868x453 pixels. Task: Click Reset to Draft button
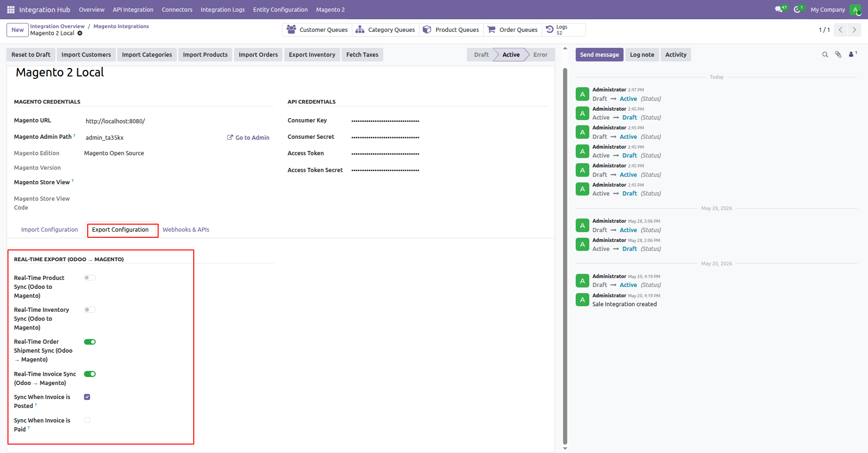pyautogui.click(x=31, y=54)
